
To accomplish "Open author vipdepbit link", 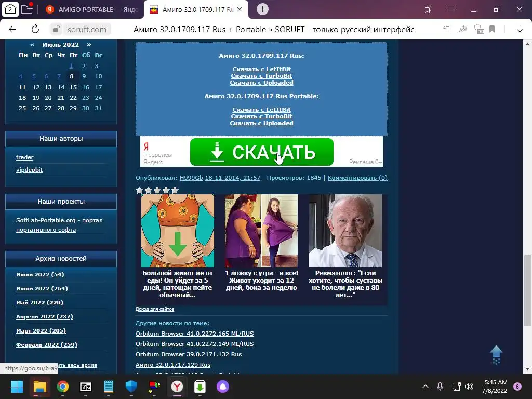I will (x=29, y=170).
